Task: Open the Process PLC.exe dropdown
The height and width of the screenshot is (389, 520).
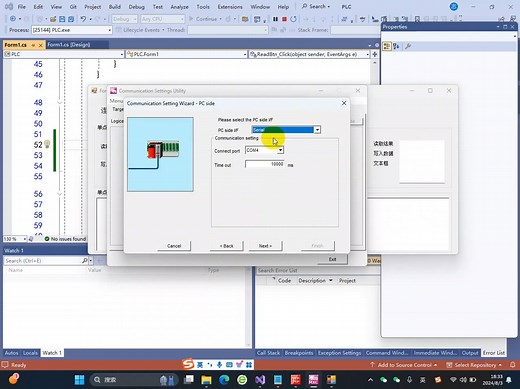Action: (109, 30)
